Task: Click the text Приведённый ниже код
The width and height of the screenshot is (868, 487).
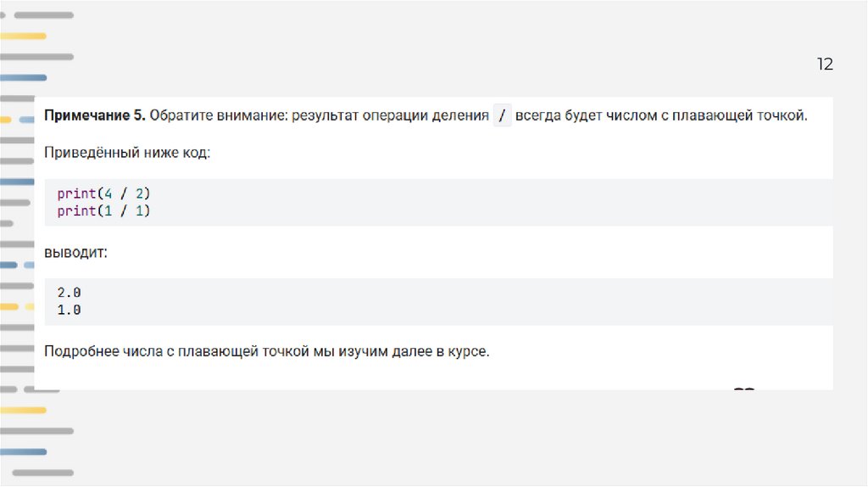Action: (127, 154)
